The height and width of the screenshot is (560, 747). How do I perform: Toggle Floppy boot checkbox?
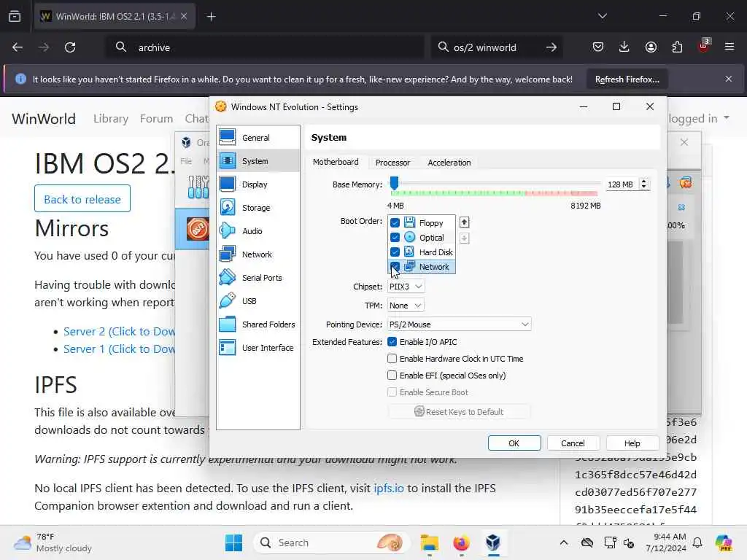(x=395, y=223)
